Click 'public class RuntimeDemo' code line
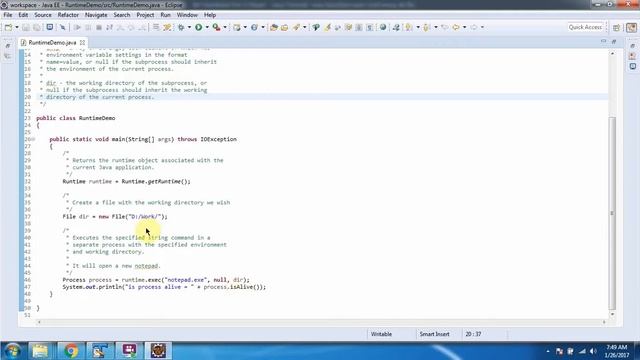Viewport: 640px width, 360px height. pyautogui.click(x=76, y=118)
